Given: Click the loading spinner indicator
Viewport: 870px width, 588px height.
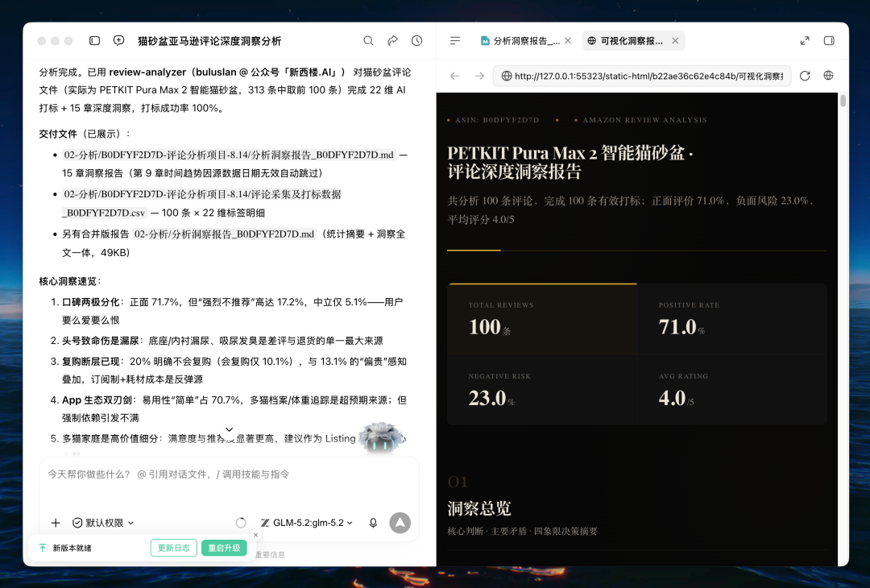Looking at the screenshot, I should tap(241, 523).
